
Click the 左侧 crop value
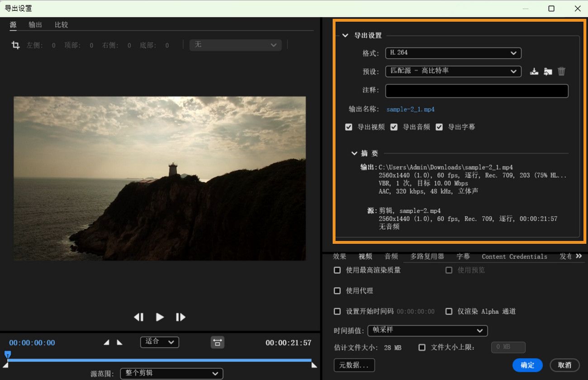coord(54,45)
